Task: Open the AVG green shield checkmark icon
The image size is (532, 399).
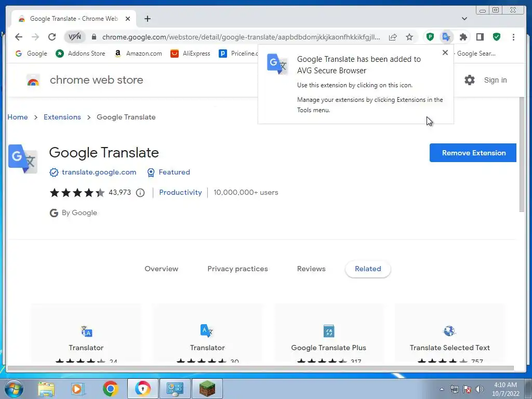Action: tap(497, 37)
